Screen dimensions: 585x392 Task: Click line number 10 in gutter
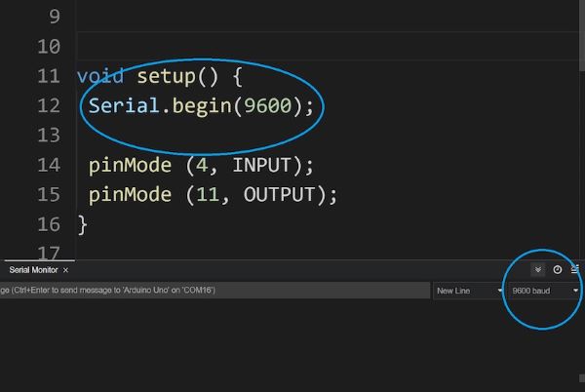tap(49, 47)
